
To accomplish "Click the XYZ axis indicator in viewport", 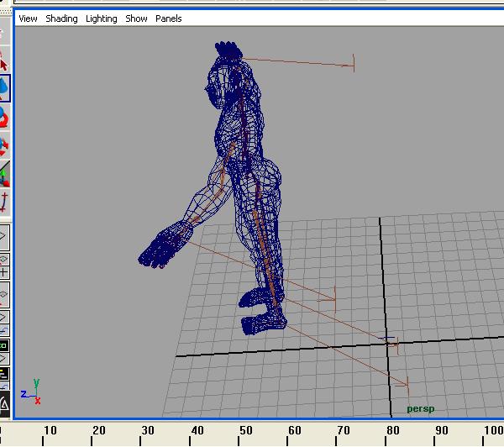I will pos(31,392).
